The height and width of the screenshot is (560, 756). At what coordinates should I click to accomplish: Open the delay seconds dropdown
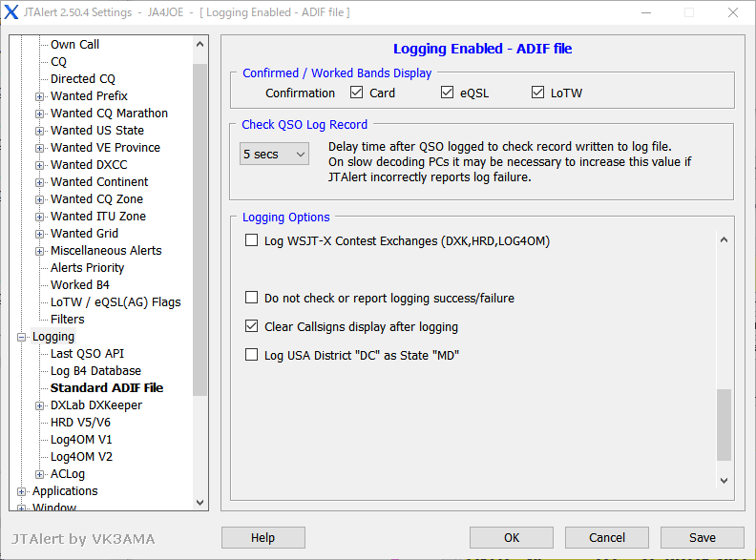(x=274, y=154)
